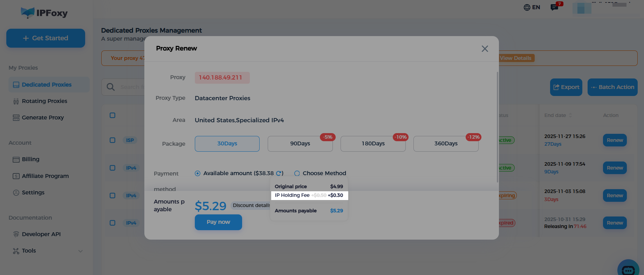Export the proxy list

(566, 87)
